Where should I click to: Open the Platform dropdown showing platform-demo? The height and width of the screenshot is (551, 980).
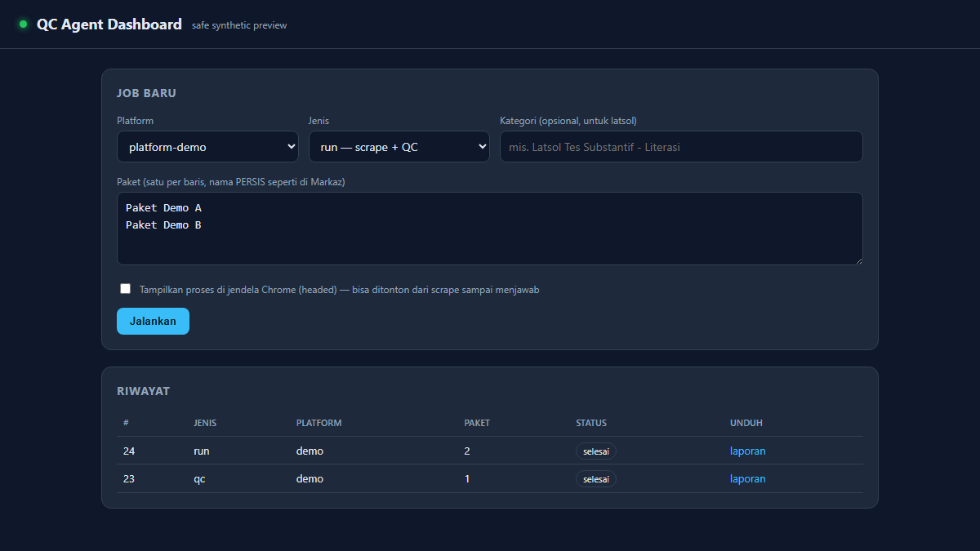(x=207, y=147)
